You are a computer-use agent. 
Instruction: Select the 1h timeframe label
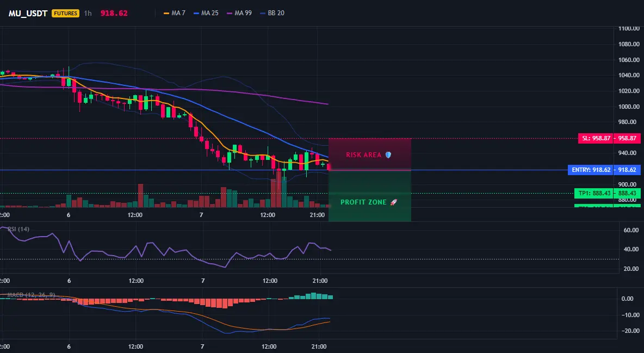pos(88,13)
